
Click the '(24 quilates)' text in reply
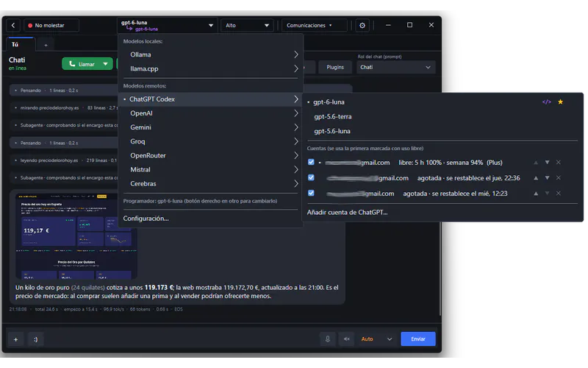(x=87, y=287)
